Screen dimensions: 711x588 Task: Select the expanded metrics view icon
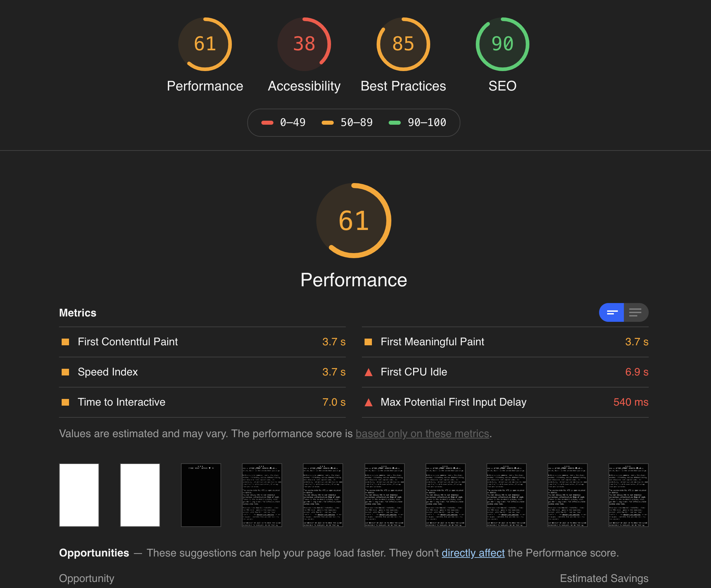(x=636, y=313)
